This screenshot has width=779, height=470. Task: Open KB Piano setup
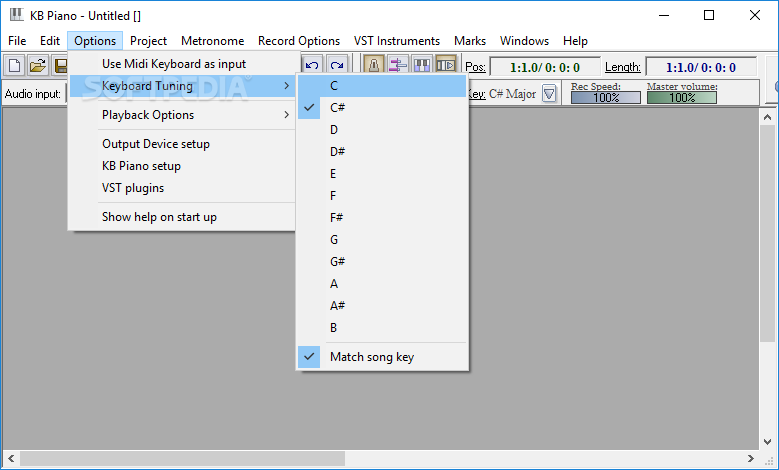click(182, 166)
